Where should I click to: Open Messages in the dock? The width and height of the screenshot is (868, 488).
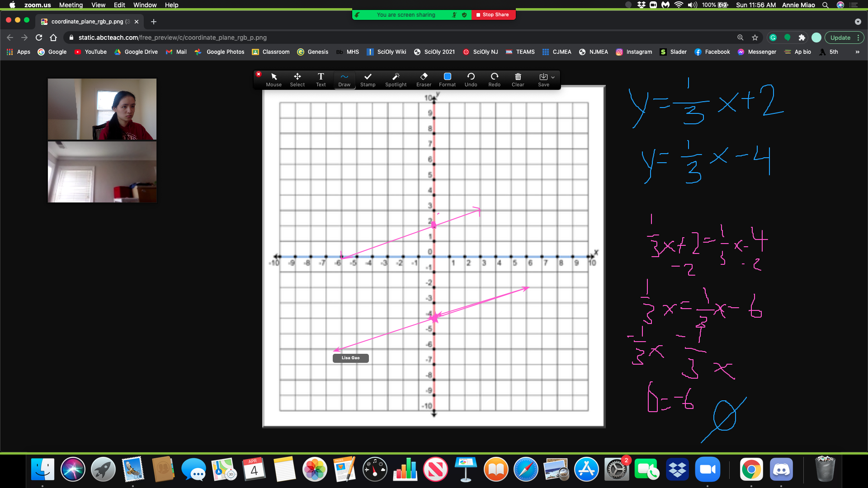click(193, 470)
